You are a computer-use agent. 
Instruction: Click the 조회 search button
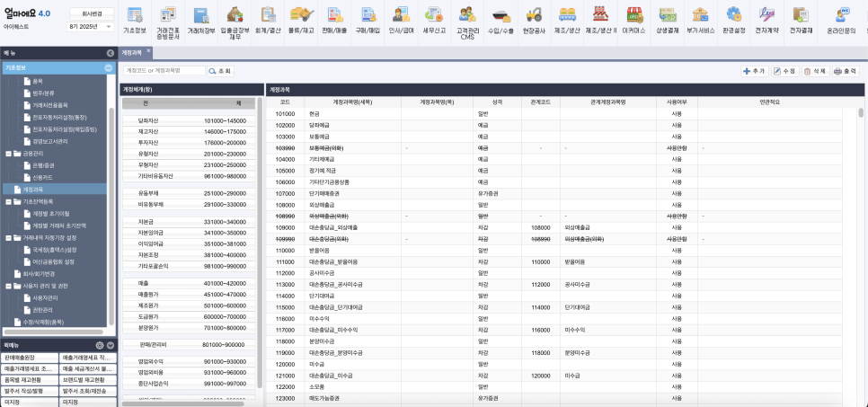pos(221,71)
